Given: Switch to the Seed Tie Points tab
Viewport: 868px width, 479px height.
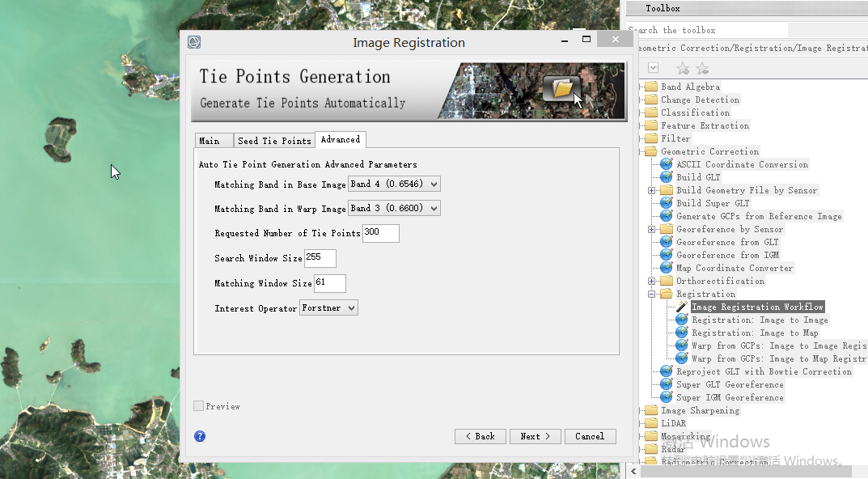Looking at the screenshot, I should pyautogui.click(x=274, y=141).
